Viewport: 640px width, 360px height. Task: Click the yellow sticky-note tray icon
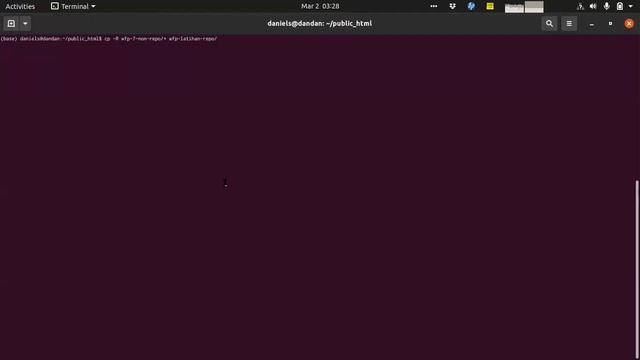coord(490,6)
